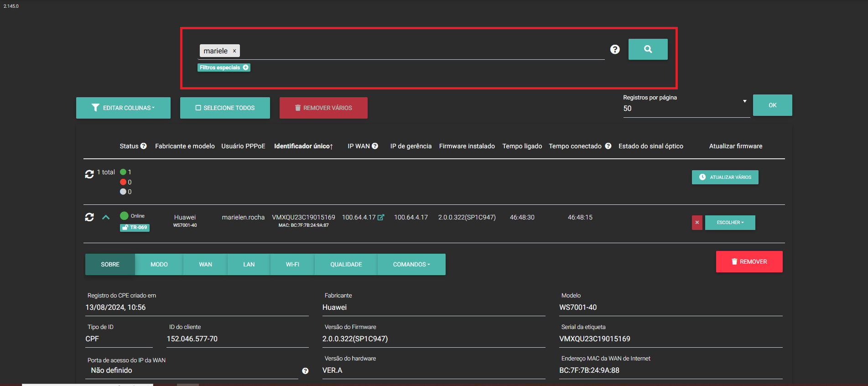Show help for Porta de acesso WAN
The width and height of the screenshot is (868, 386).
point(305,371)
